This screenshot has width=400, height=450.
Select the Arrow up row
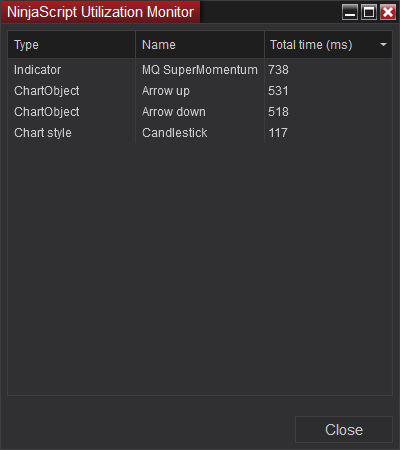click(200, 91)
